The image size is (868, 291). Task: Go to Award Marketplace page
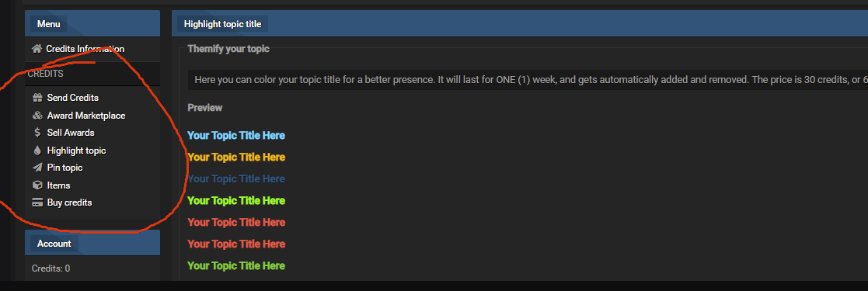[x=85, y=116]
